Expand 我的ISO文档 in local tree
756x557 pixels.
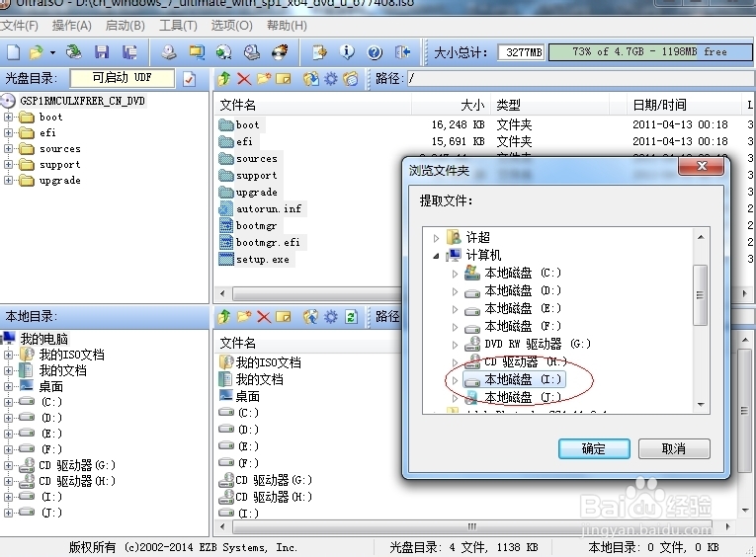click(8, 356)
